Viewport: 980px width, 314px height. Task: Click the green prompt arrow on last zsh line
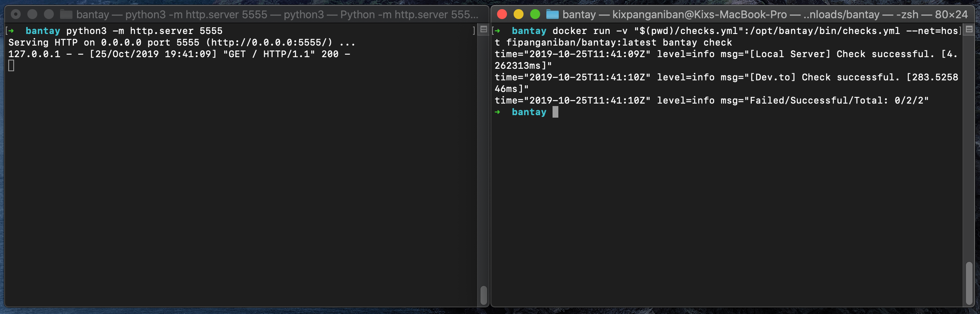tap(497, 112)
